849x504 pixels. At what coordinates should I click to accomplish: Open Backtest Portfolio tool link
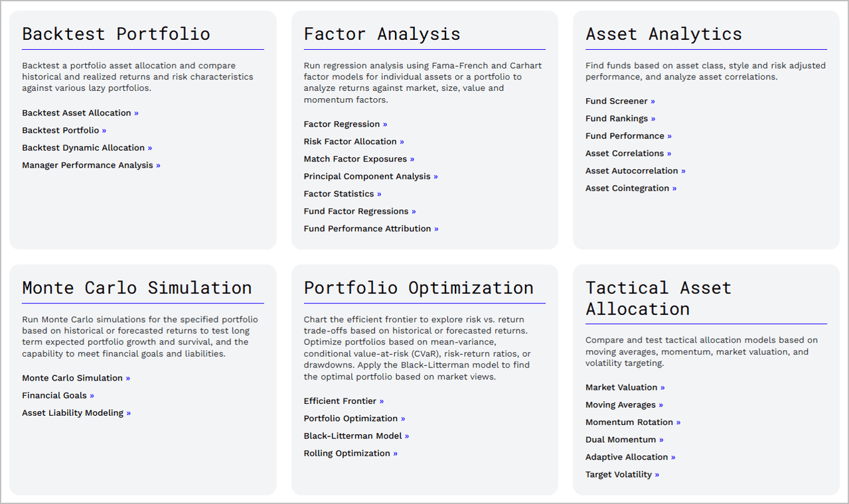(64, 130)
